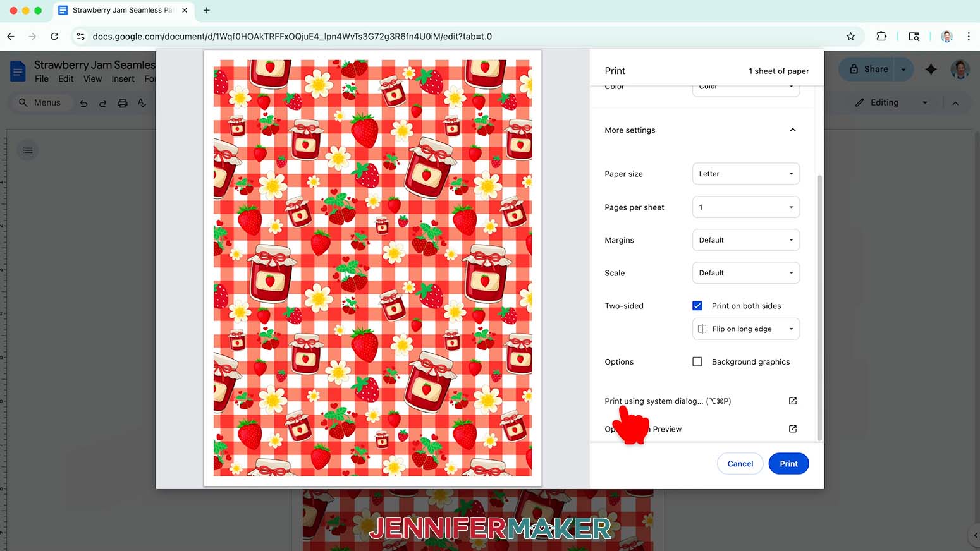Open system dialog external-link icon
980x551 pixels.
coord(793,401)
